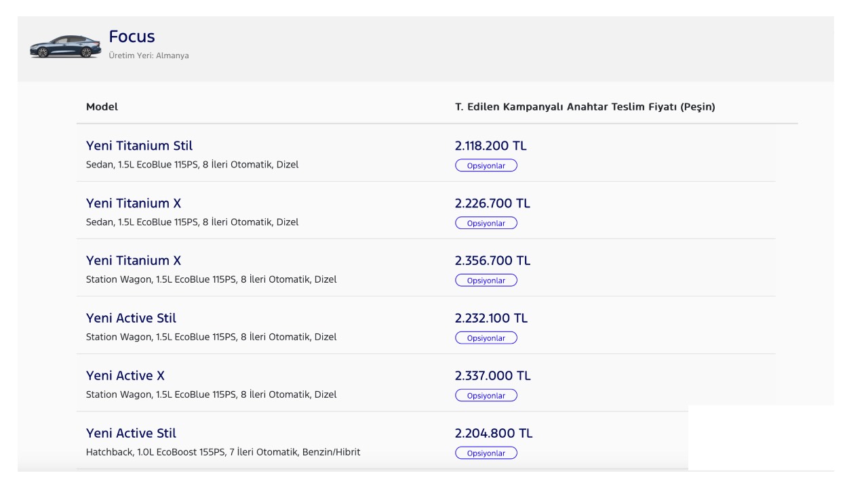Click the 2.356.700 TL price

[x=493, y=261]
